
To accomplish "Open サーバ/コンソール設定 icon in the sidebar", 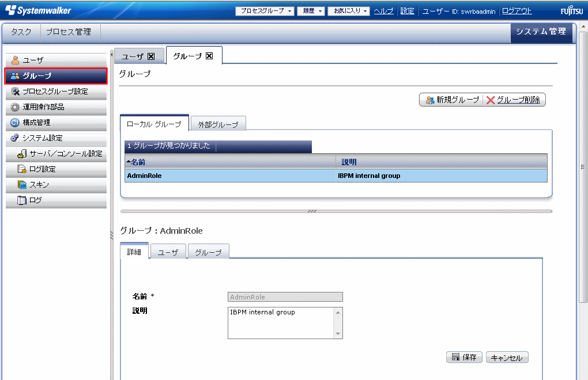I will (x=22, y=154).
